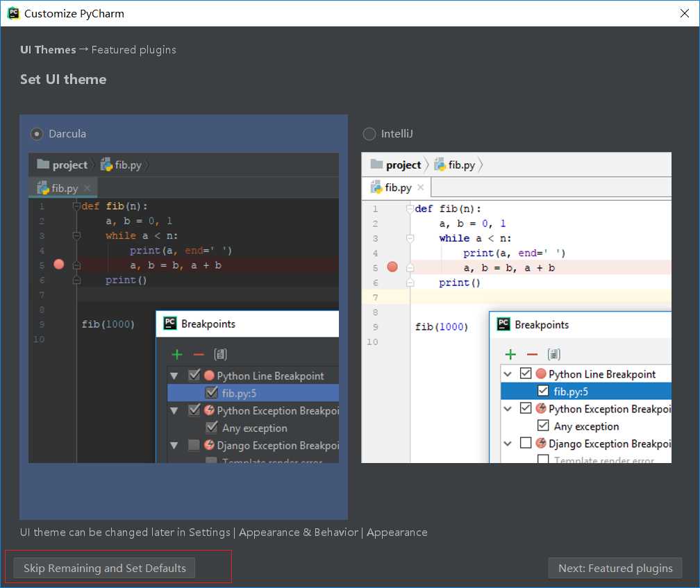700x588 pixels.
Task: Click the UI theme can be changed later note
Action: pyautogui.click(x=224, y=532)
